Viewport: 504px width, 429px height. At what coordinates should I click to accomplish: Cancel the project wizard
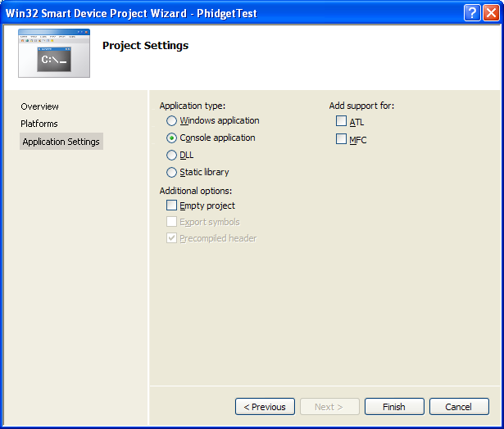(x=459, y=407)
